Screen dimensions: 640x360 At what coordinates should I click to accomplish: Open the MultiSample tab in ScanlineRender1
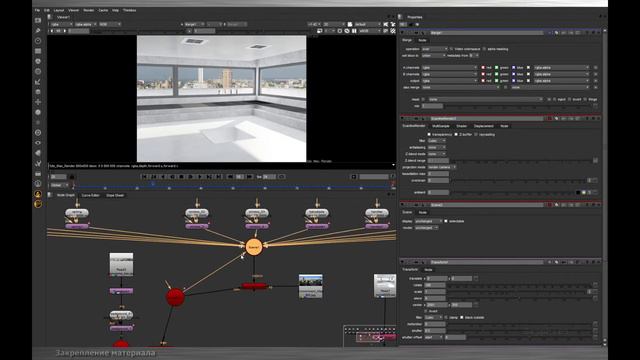tap(441, 126)
